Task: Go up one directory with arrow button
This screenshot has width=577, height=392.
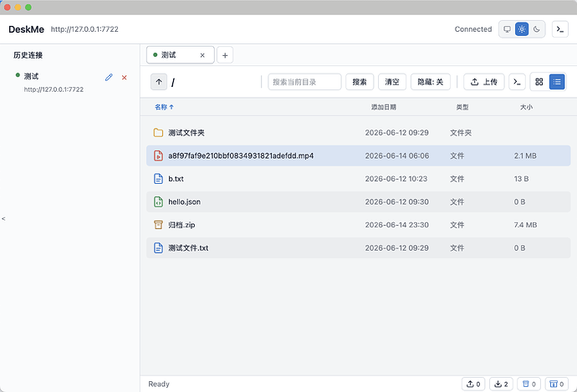Action: click(159, 82)
